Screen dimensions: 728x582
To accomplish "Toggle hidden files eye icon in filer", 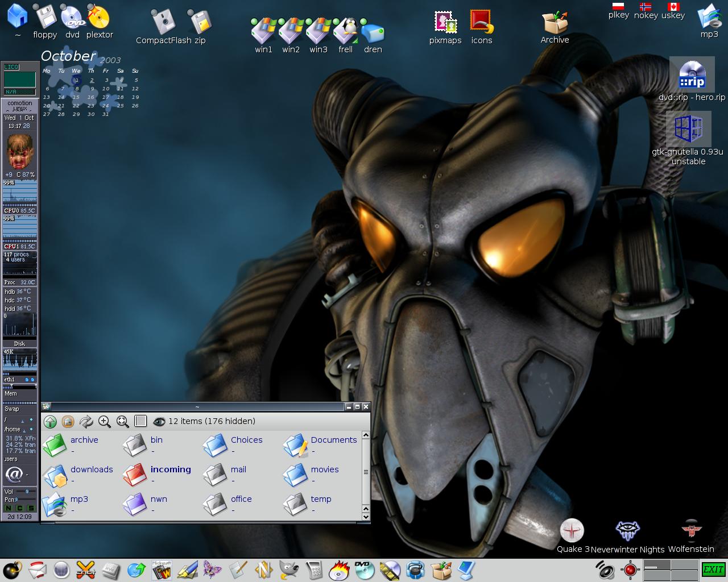I will click(159, 421).
